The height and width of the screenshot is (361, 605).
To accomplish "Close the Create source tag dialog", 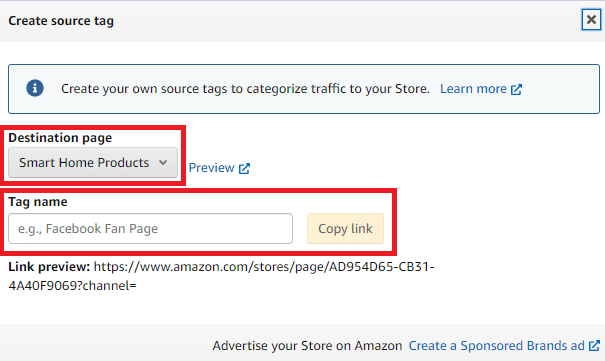I will 591,20.
